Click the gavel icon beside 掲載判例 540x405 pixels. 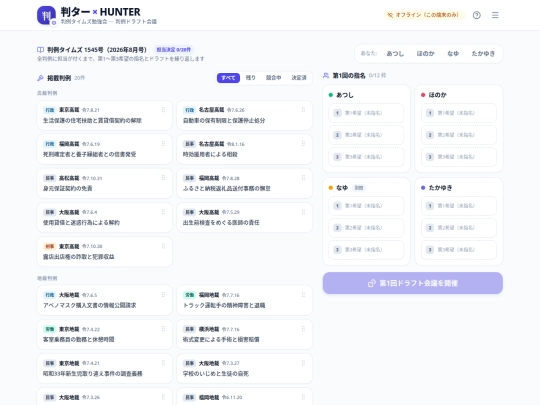click(40, 78)
